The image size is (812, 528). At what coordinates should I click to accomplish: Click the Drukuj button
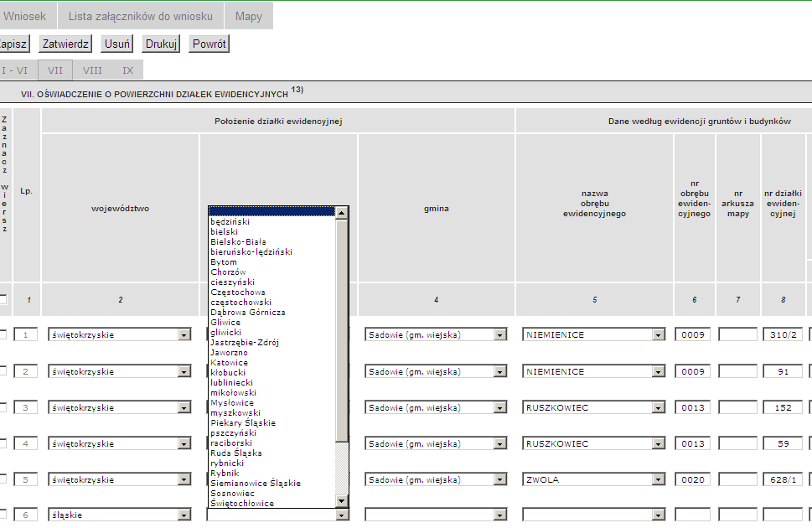(x=161, y=44)
